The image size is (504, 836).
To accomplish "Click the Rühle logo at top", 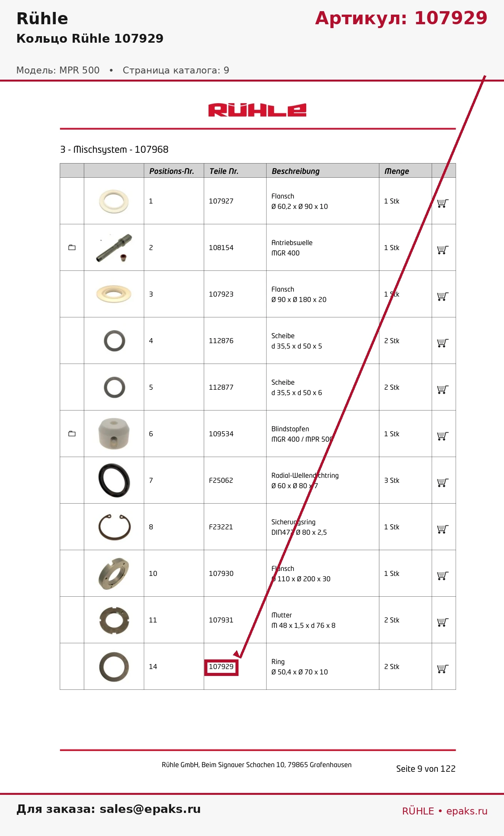I will 257,110.
